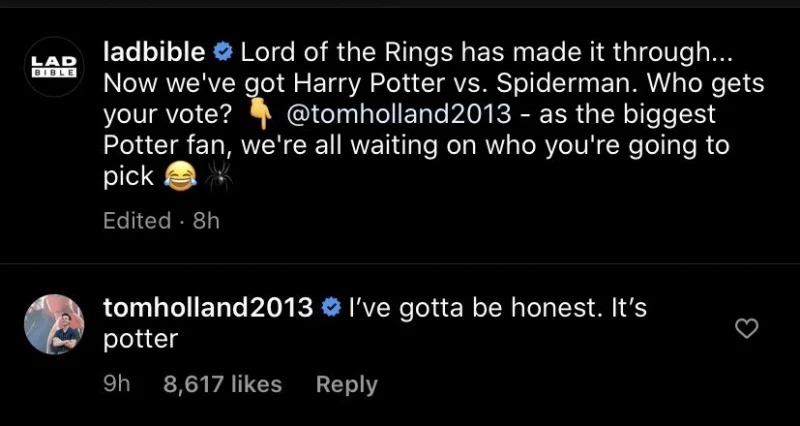Reply to tomholland2013's comment
The height and width of the screenshot is (426, 800).
click(x=346, y=384)
